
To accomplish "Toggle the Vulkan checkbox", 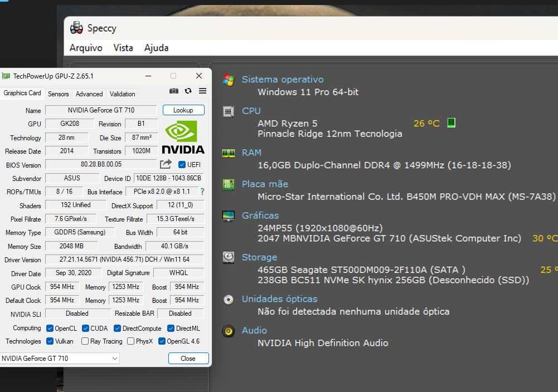I will [x=50, y=341].
